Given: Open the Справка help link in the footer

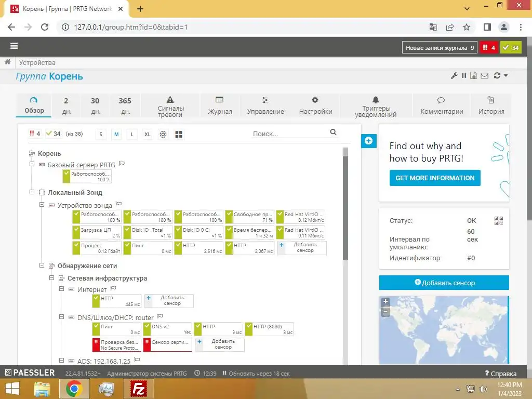Looking at the screenshot, I should pos(501,374).
